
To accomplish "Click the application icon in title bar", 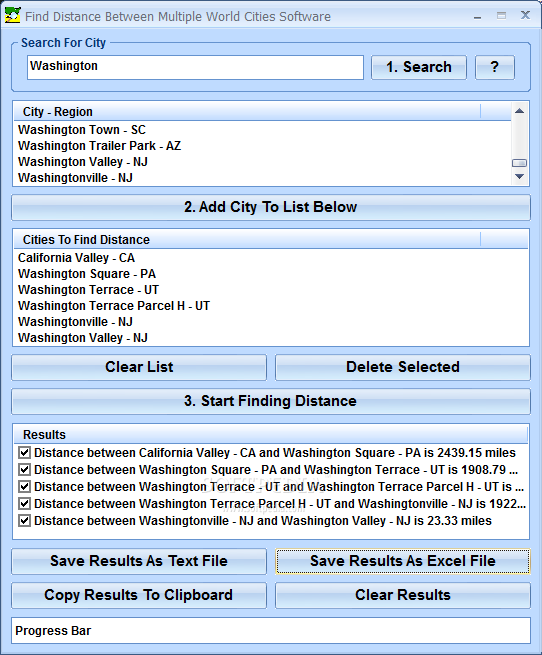I will (x=13, y=16).
